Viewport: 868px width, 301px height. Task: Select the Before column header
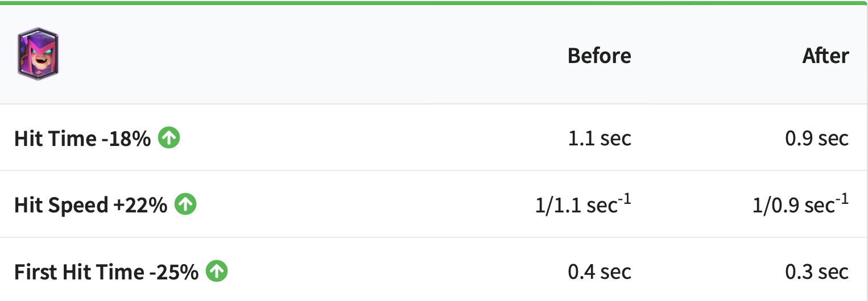coord(599,56)
